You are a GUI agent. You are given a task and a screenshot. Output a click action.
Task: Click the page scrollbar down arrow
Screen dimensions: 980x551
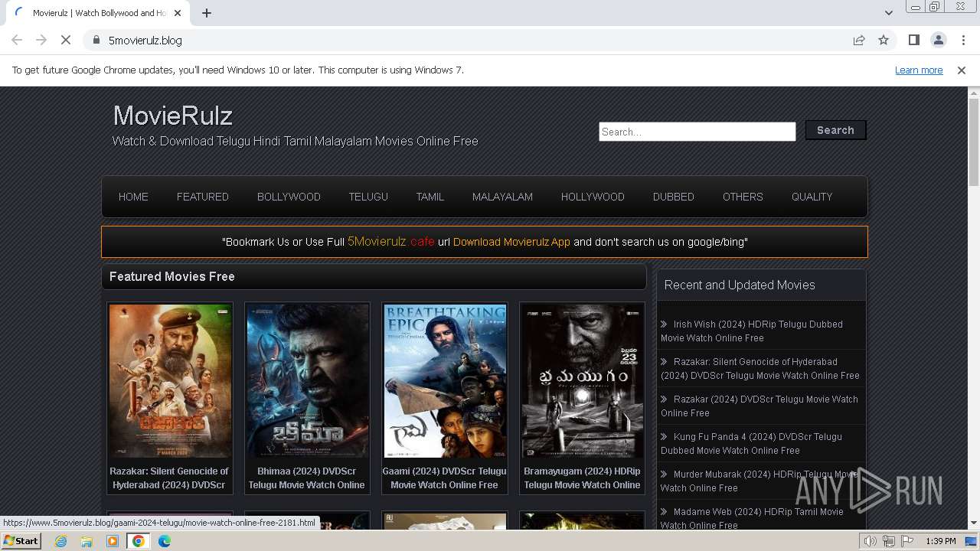974,523
